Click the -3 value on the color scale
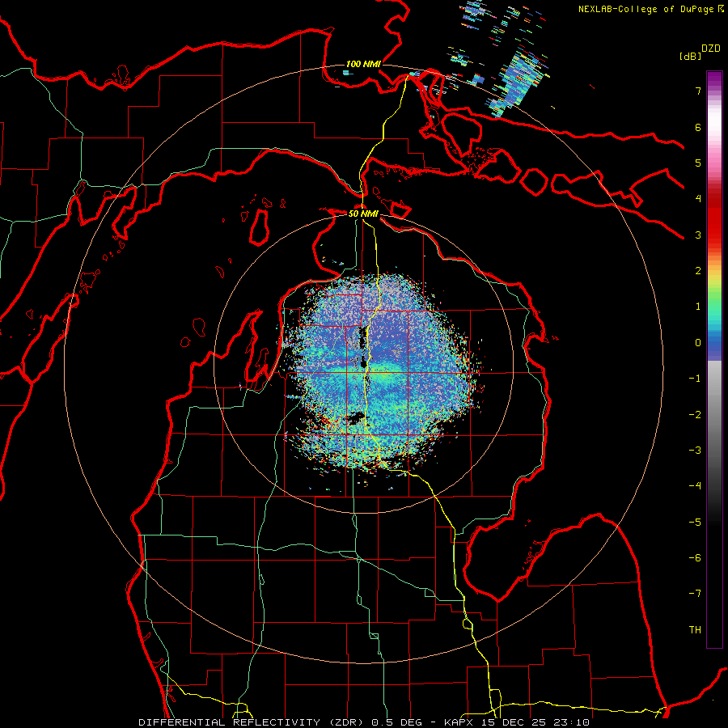Image resolution: width=728 pixels, height=728 pixels. tap(695, 451)
